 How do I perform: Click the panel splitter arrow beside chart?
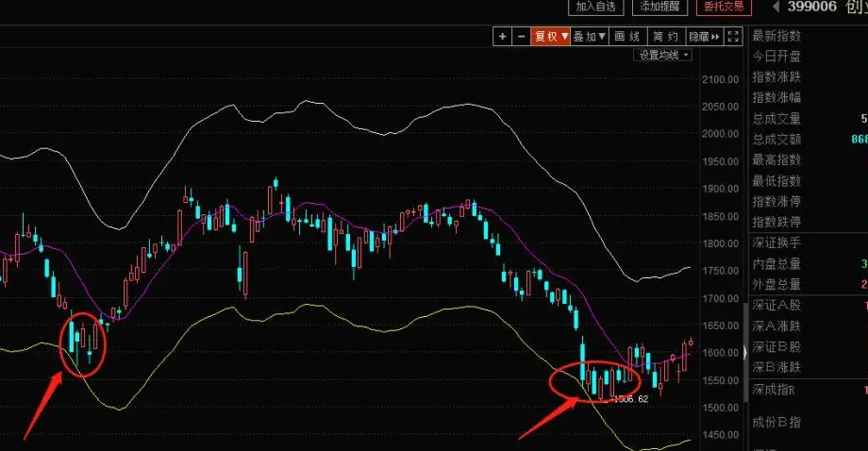click(x=745, y=352)
